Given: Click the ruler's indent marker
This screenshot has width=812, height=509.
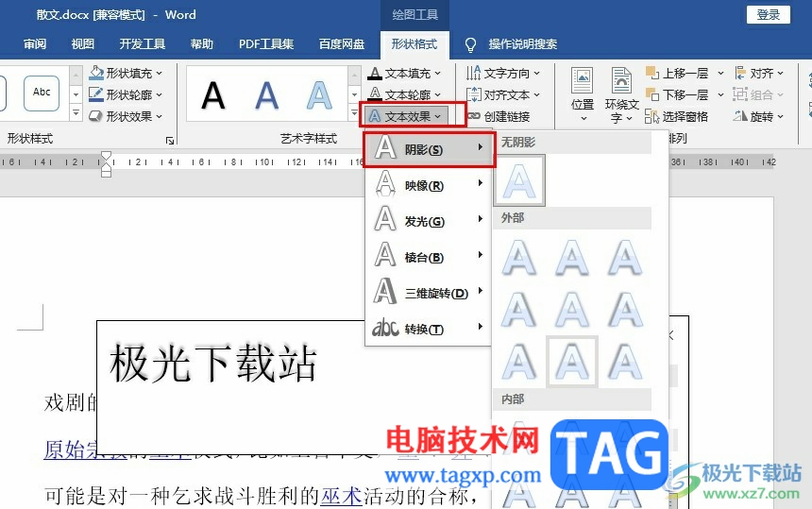Looking at the screenshot, I should pyautogui.click(x=106, y=163).
